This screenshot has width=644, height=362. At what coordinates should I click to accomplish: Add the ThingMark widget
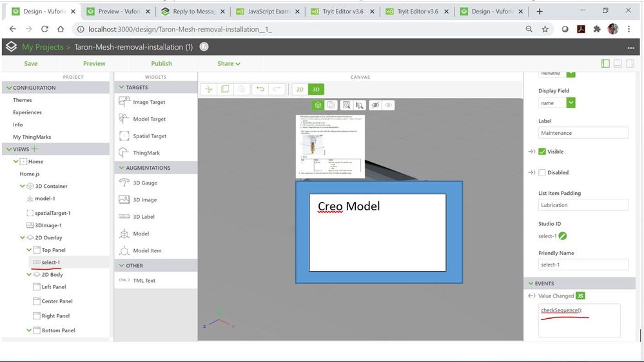point(139,152)
